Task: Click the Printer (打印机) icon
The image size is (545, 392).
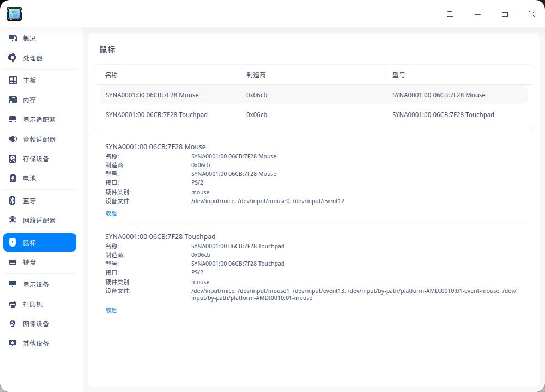Action: (13, 304)
